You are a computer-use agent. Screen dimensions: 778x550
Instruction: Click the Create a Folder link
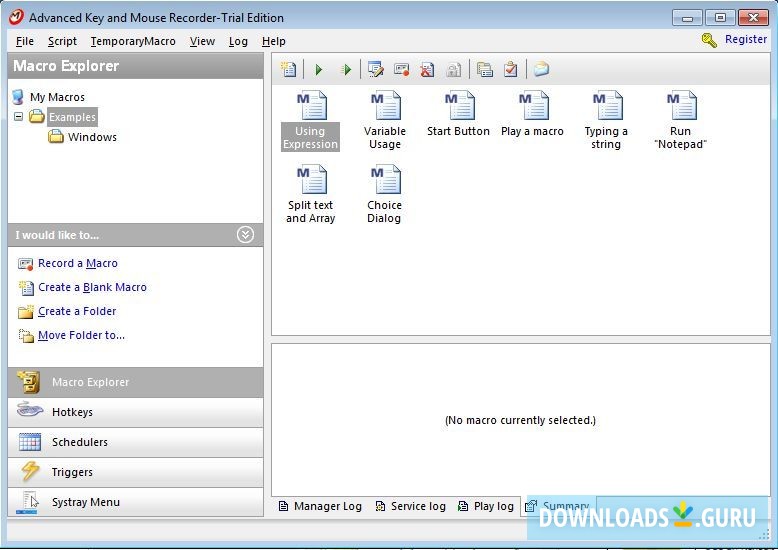(77, 311)
